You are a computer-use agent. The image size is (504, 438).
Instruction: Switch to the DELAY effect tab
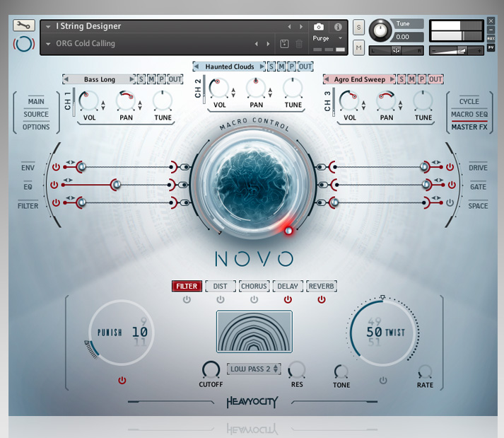click(288, 286)
